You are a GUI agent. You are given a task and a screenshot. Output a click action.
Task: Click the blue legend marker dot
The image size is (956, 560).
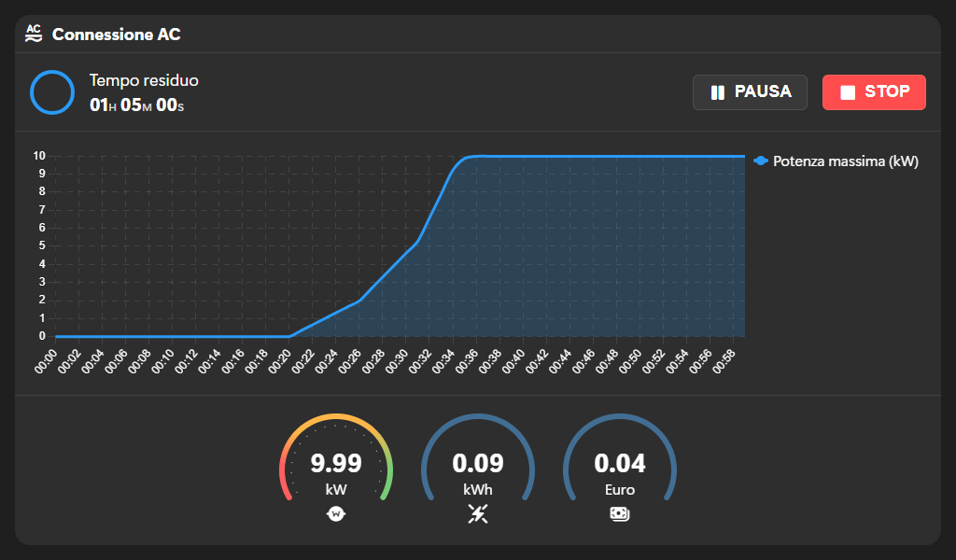pyautogui.click(x=760, y=161)
